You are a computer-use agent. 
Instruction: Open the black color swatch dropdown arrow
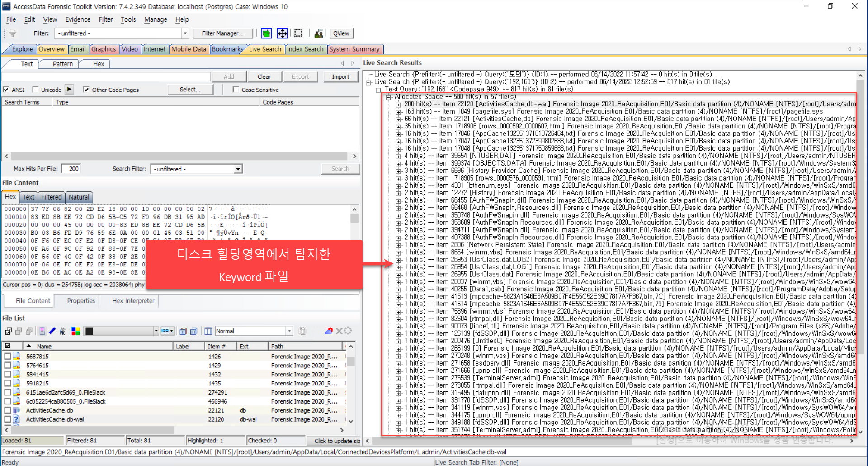(x=156, y=331)
